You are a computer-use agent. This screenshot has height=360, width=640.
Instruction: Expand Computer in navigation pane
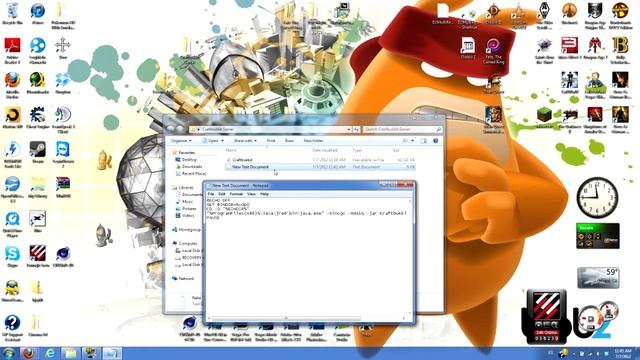point(187,244)
